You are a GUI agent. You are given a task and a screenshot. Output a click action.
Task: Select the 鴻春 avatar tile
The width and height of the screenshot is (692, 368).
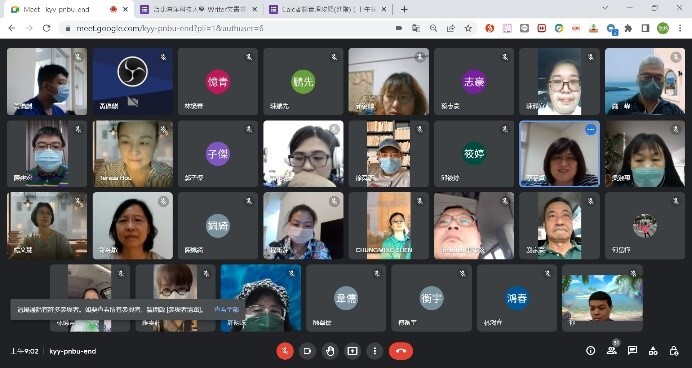point(517,298)
